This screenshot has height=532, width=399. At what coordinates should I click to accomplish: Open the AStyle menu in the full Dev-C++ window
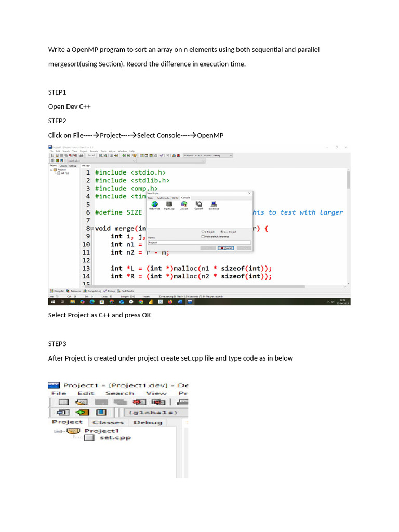(112, 151)
